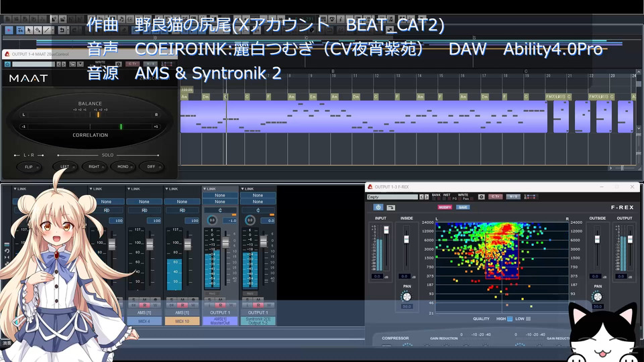644x362 pixels.
Task: Click the L/R routing icon in F-REX header
Action: click(x=531, y=197)
